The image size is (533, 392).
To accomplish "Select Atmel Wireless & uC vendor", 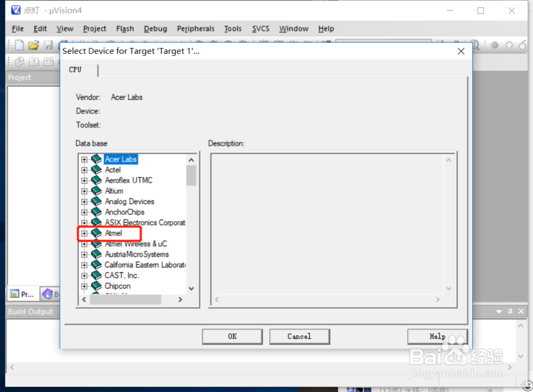I will (x=135, y=243).
